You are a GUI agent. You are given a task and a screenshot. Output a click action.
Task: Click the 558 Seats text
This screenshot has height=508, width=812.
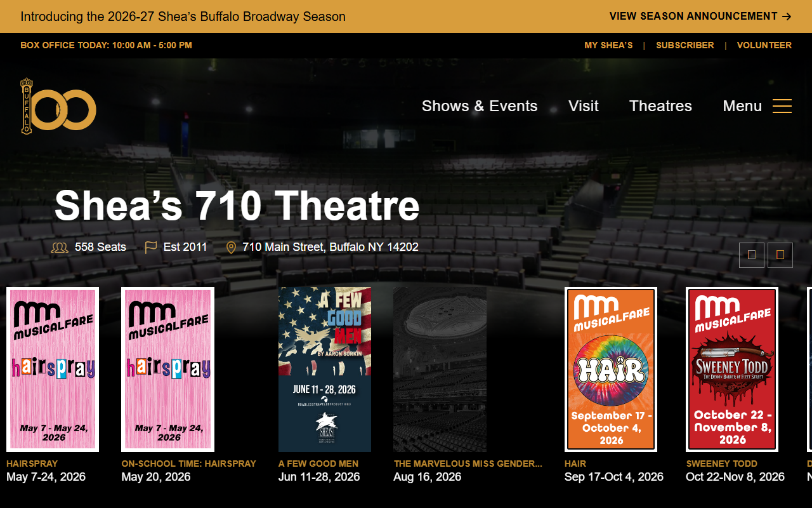[x=100, y=247]
